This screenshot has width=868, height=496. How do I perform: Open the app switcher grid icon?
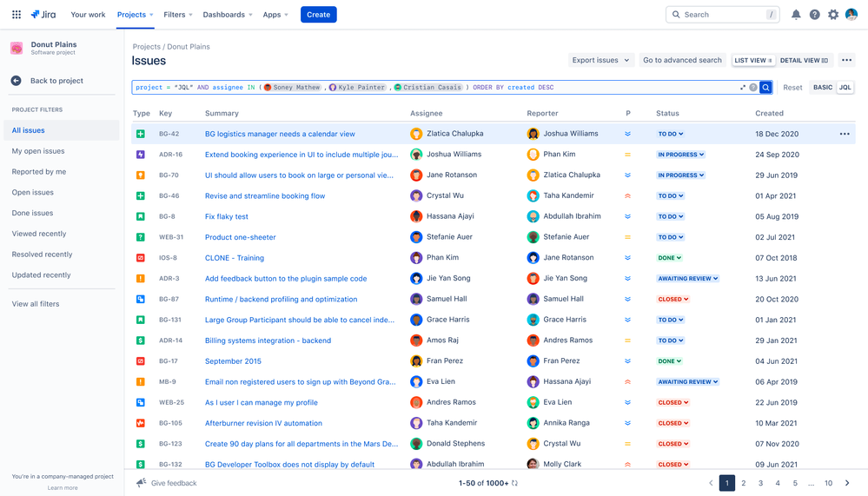pyautogui.click(x=17, y=15)
